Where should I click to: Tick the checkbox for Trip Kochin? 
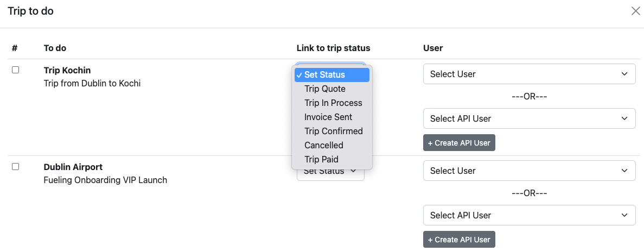pos(15,70)
